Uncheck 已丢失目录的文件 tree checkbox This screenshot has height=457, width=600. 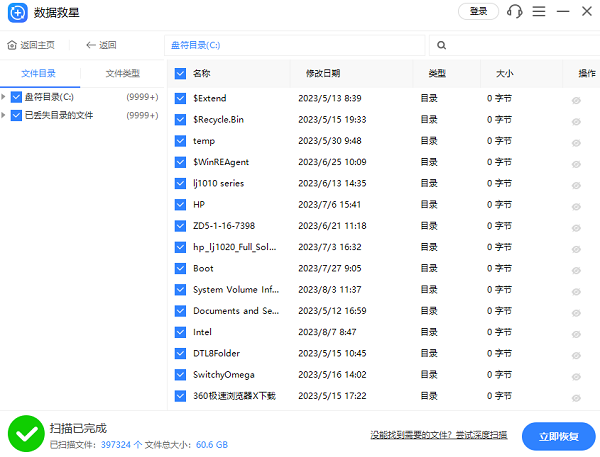coord(16,115)
